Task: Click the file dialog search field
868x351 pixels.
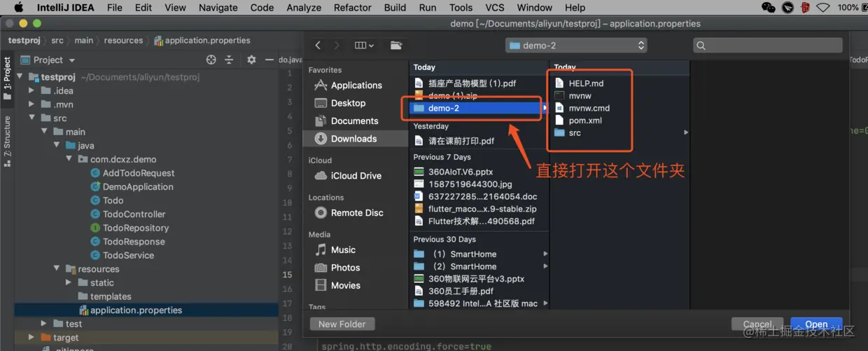Action: click(767, 46)
